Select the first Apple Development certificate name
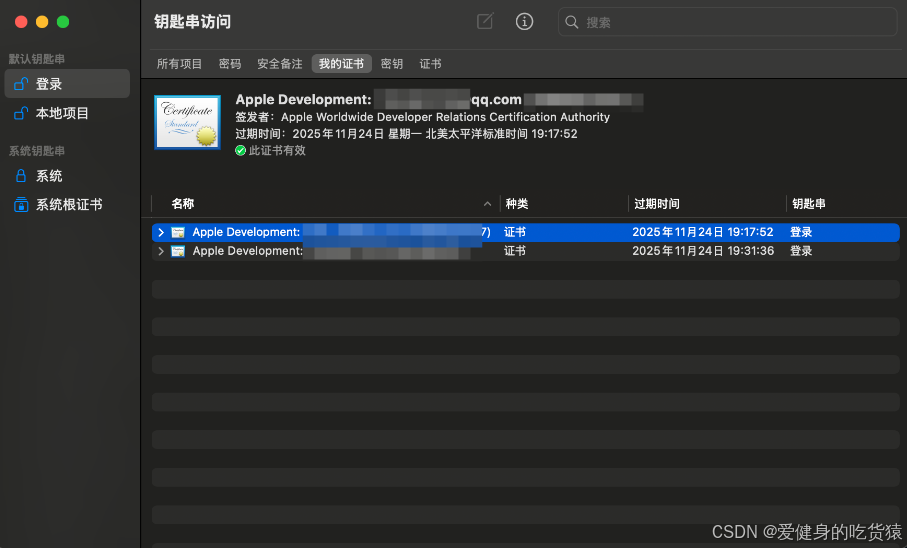The width and height of the screenshot is (907, 548). tap(341, 232)
